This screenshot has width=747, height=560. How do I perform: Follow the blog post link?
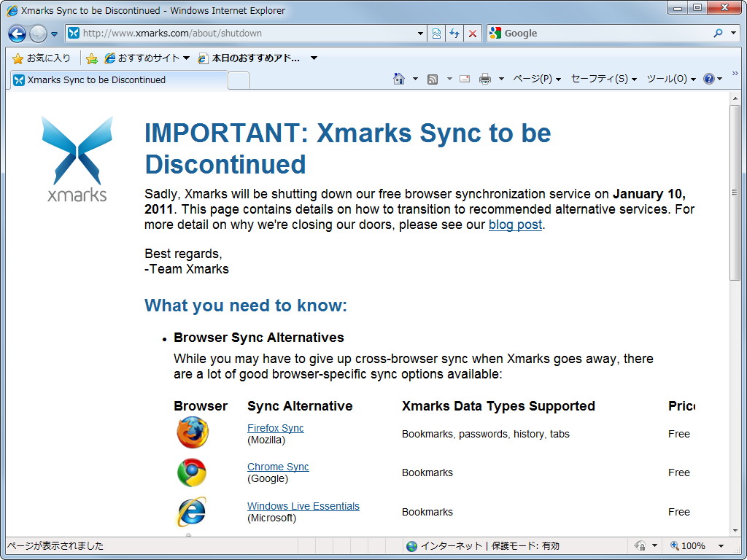click(514, 225)
